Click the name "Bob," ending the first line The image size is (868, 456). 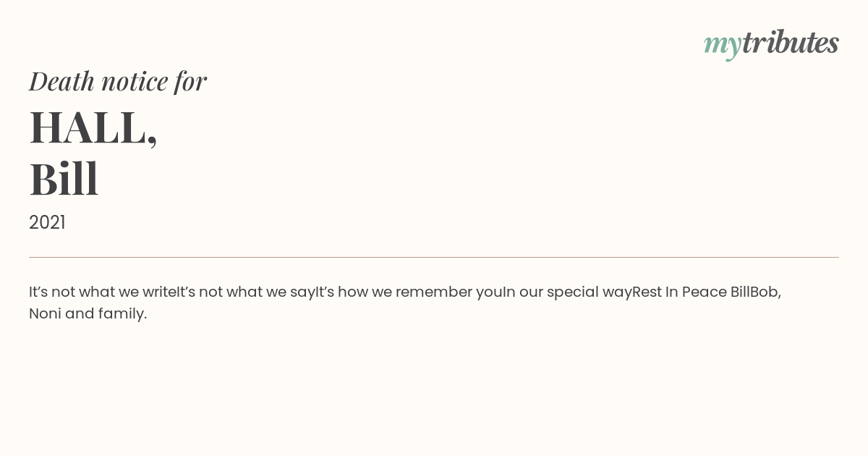click(x=765, y=292)
